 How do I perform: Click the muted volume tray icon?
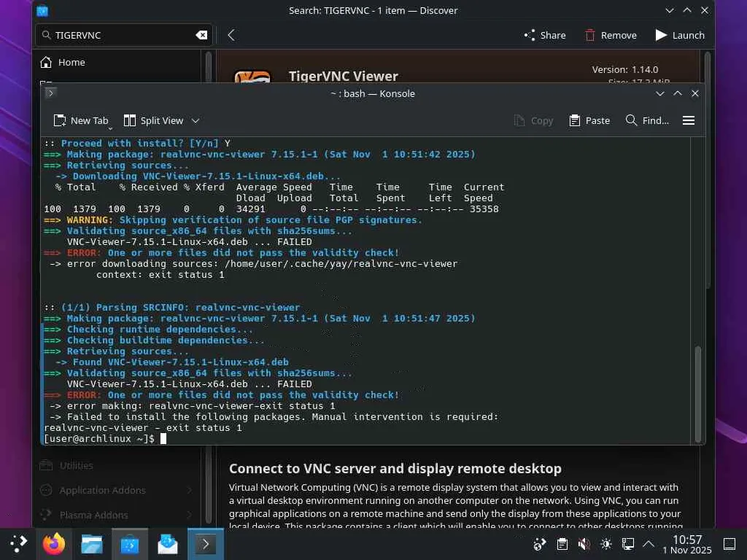584,544
